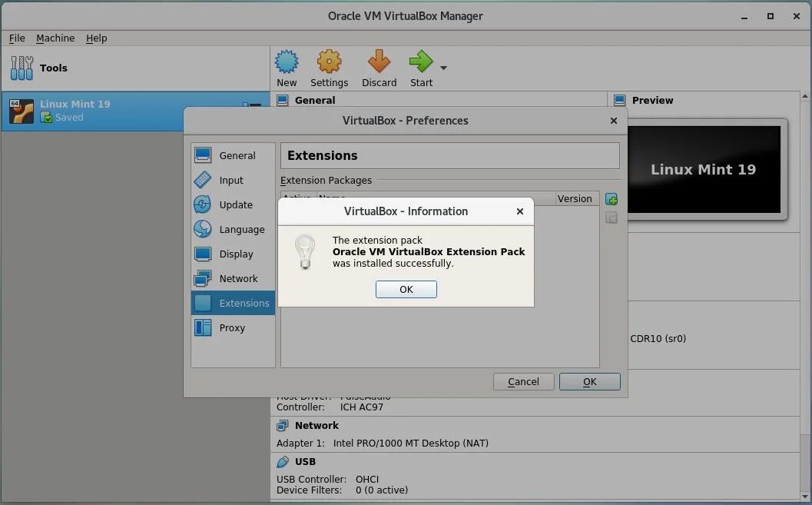Open the Start button dropdown arrow
Image resolution: width=812 pixels, height=505 pixels.
click(x=443, y=68)
